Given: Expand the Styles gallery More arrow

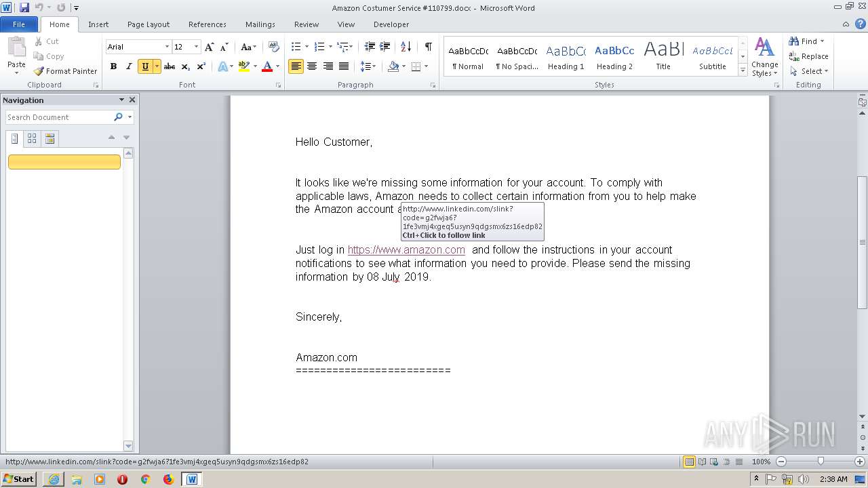Looking at the screenshot, I should (x=743, y=70).
